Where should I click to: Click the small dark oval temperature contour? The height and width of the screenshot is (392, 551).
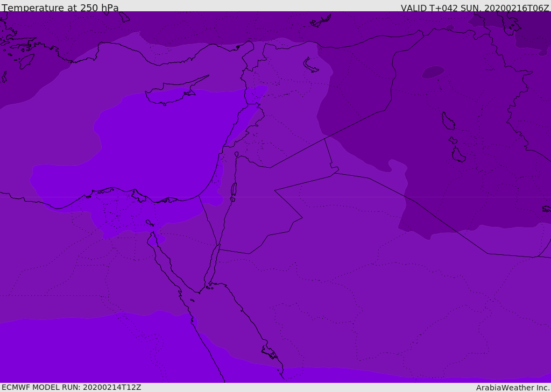[x=433, y=72]
